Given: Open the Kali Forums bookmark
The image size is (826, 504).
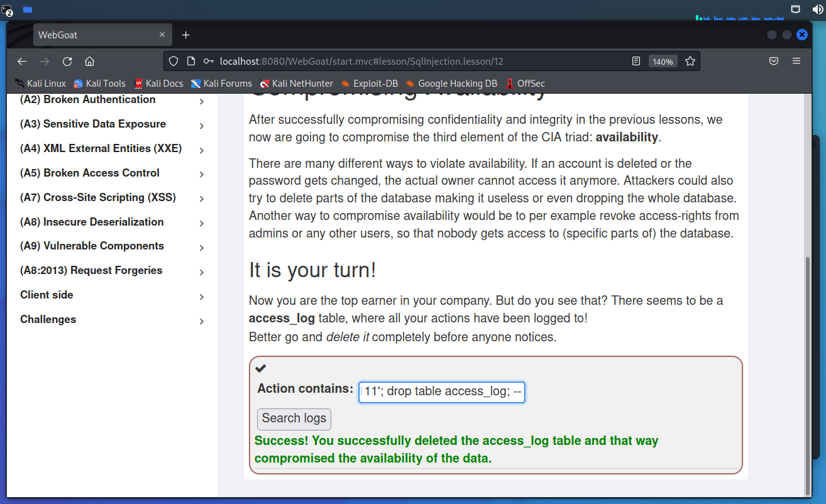Looking at the screenshot, I should tap(221, 84).
